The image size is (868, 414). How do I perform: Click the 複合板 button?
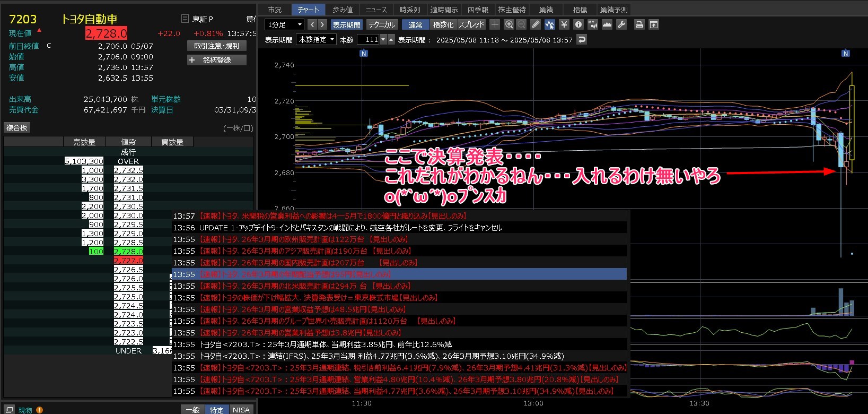click(x=16, y=127)
